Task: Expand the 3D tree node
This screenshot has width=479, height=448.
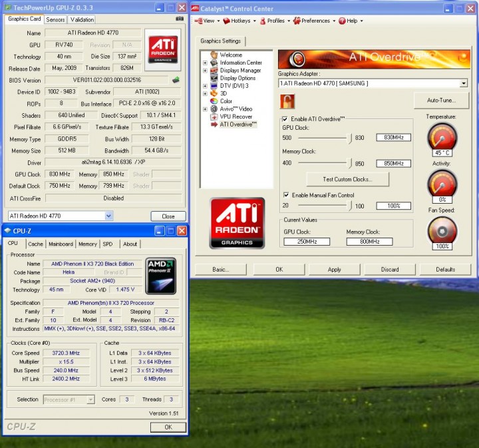Action: [x=205, y=93]
